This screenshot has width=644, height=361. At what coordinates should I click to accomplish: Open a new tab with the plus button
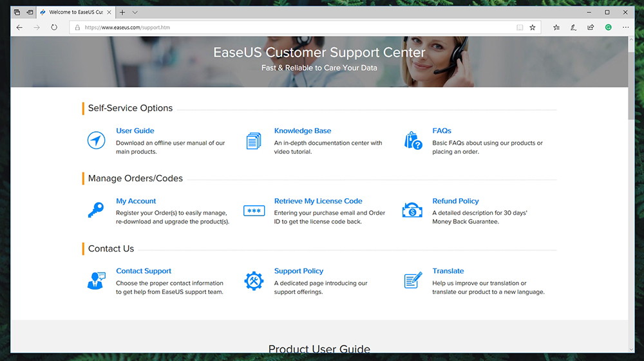coord(122,12)
